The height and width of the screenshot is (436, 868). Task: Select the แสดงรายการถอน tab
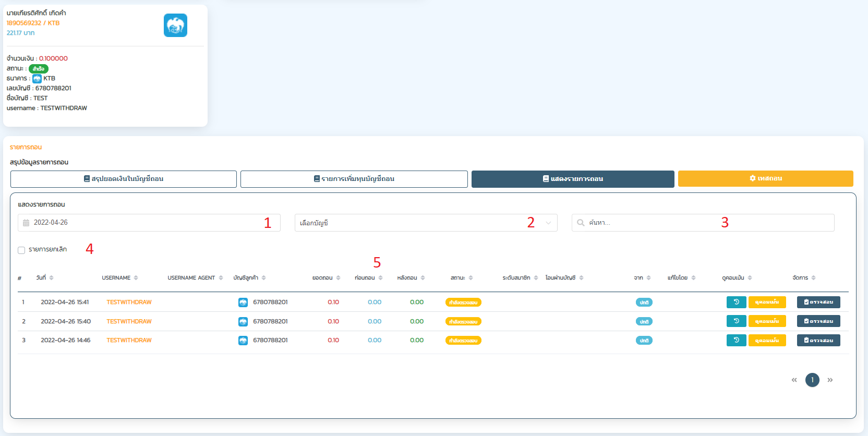pos(573,179)
